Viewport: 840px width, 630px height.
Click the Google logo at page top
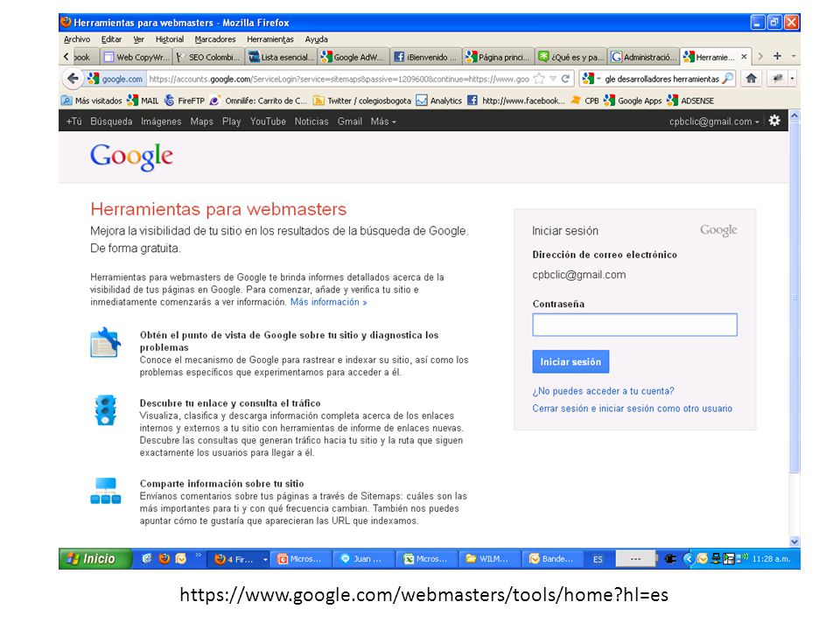pyautogui.click(x=131, y=157)
